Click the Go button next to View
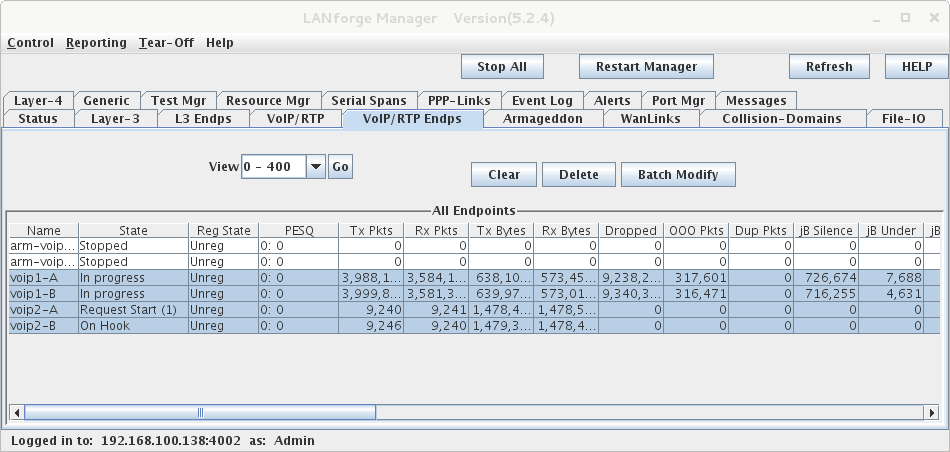Viewport: 950px width, 452px height. (340, 167)
